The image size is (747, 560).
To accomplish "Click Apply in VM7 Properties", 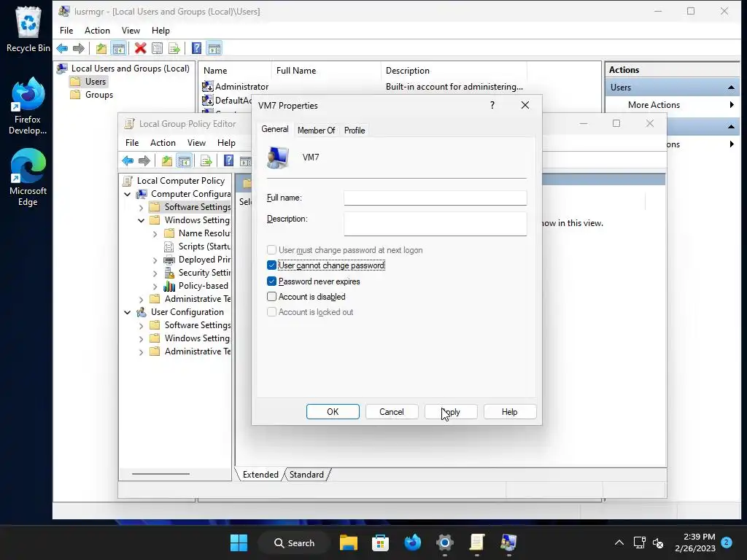I will pos(451,412).
